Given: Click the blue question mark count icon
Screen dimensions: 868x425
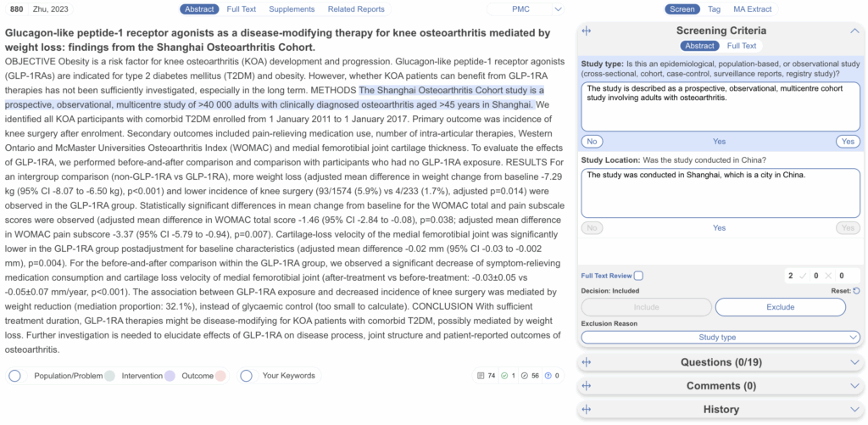Looking at the screenshot, I should pyautogui.click(x=548, y=375).
